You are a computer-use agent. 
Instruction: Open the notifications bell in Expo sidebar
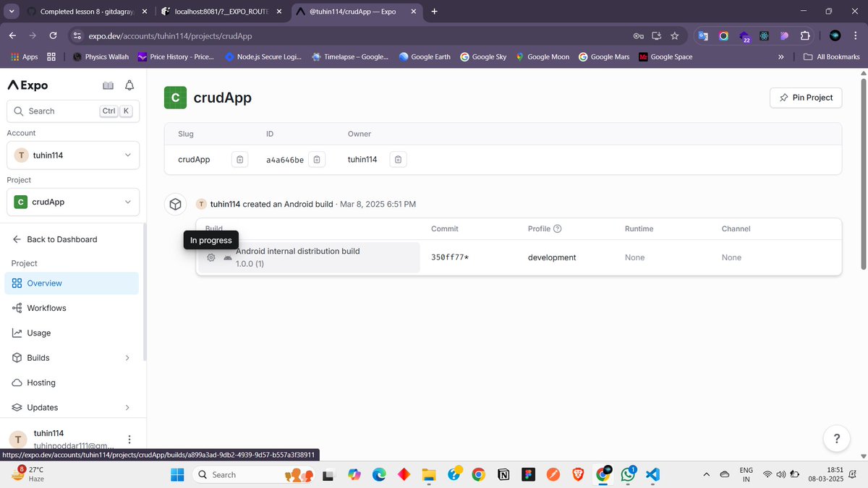coord(129,85)
